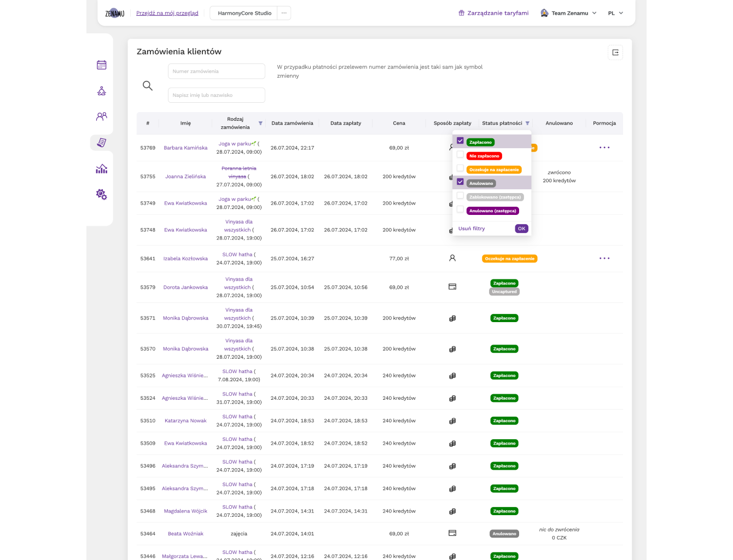Click the search magnifier icon
This screenshot has width=733, height=560.
(148, 86)
